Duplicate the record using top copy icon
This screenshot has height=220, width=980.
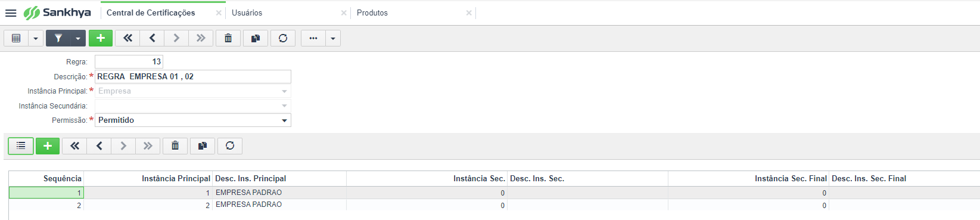click(256, 38)
